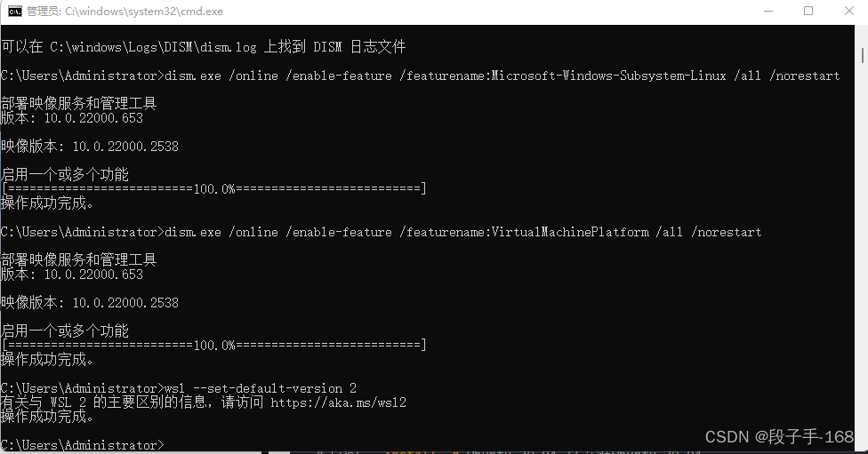Maximize the cmd.exe window
This screenshot has width=868, height=454.
pyautogui.click(x=808, y=11)
